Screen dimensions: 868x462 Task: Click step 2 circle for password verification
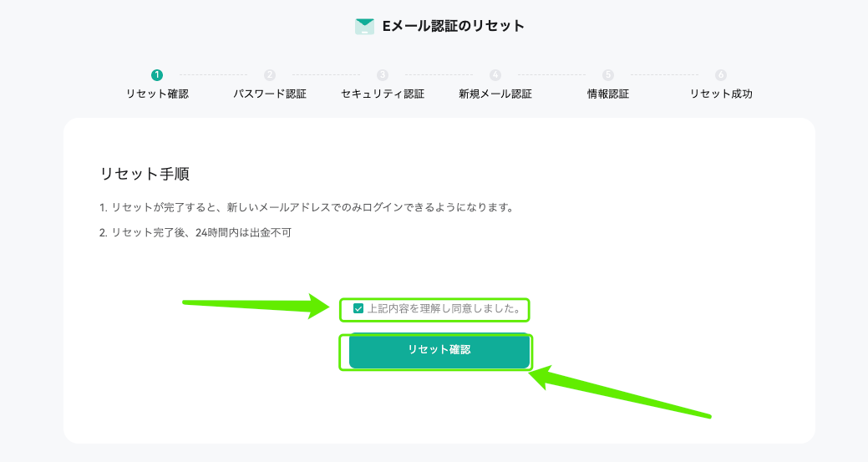270,74
